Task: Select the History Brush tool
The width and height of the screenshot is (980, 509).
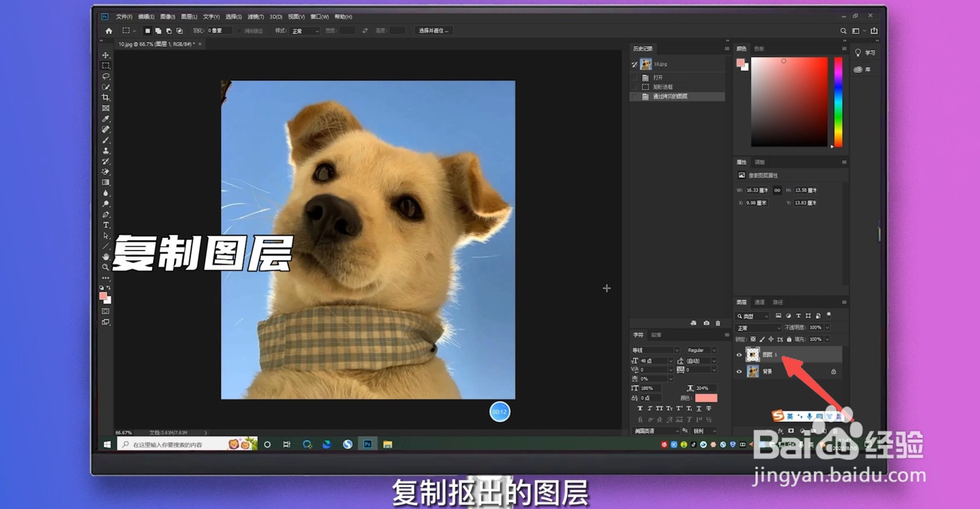Action: pos(105,161)
